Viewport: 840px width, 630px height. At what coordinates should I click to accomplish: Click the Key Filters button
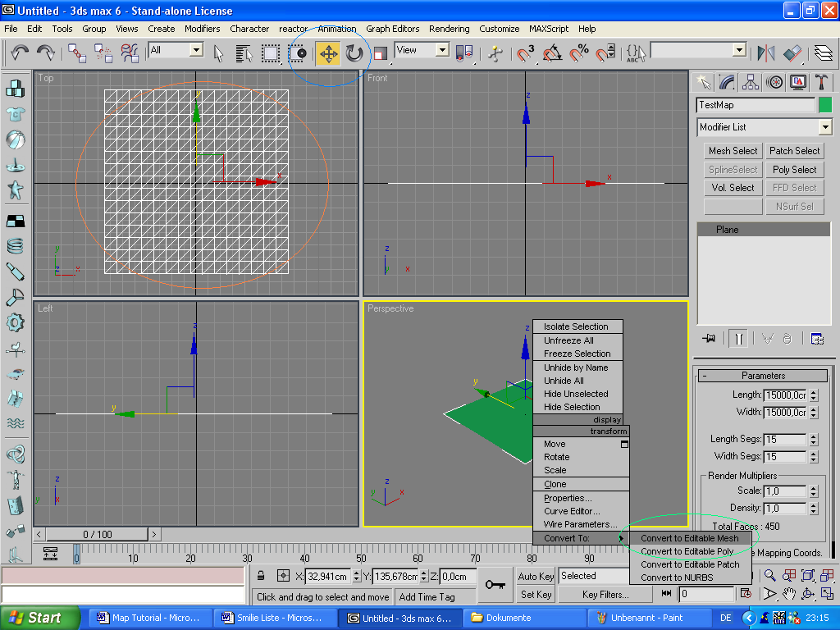(605, 595)
